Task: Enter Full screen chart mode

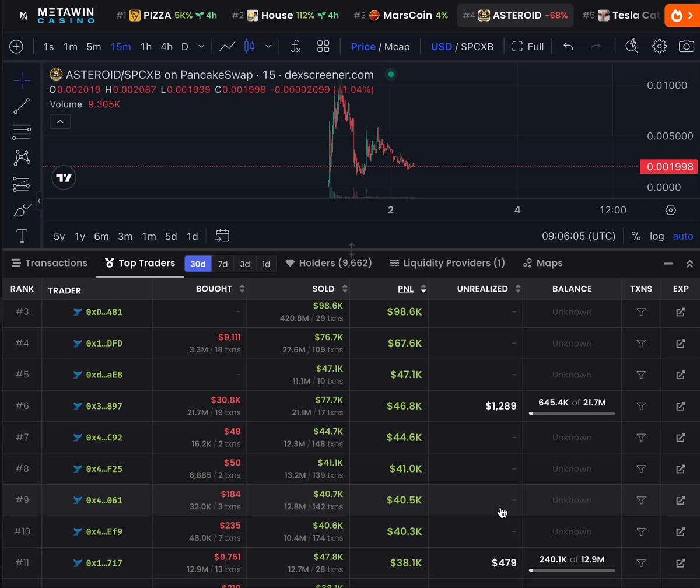Action: 527,47
